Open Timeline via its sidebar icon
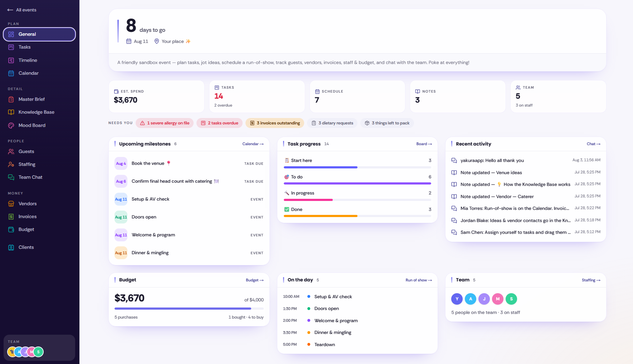 (x=11, y=60)
